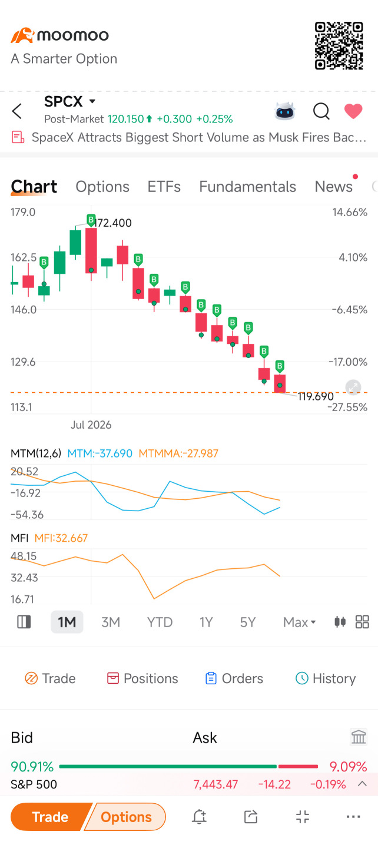Screen dimensions: 378x868
Task: Open the price alert bell icon
Action: point(199,816)
